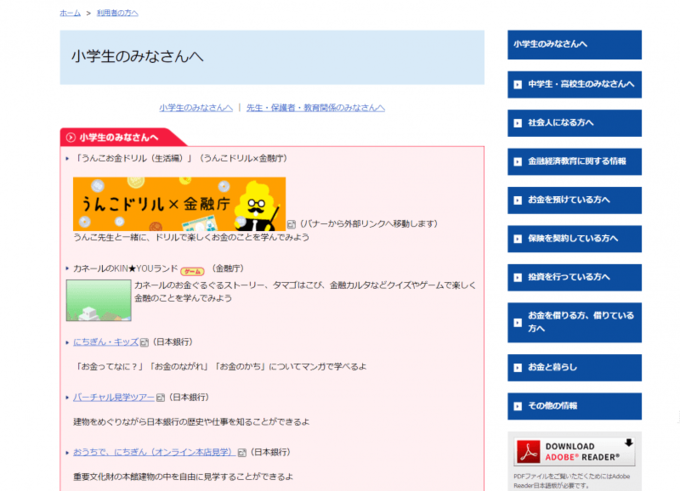The width and height of the screenshot is (680, 491).
Task: Select 小学生のみなさんへ in the sidebar
Action: point(574,45)
